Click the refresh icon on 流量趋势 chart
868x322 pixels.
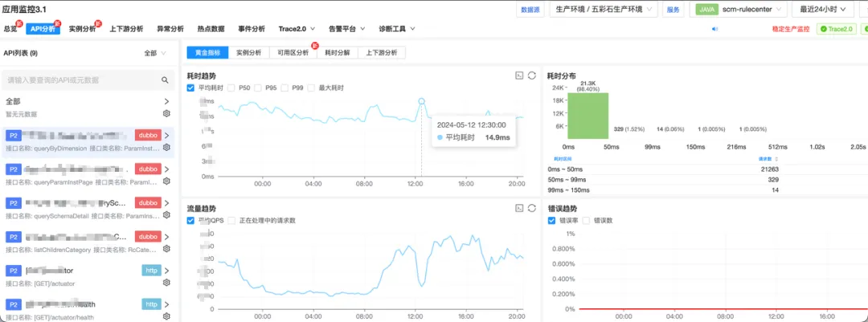[532, 208]
